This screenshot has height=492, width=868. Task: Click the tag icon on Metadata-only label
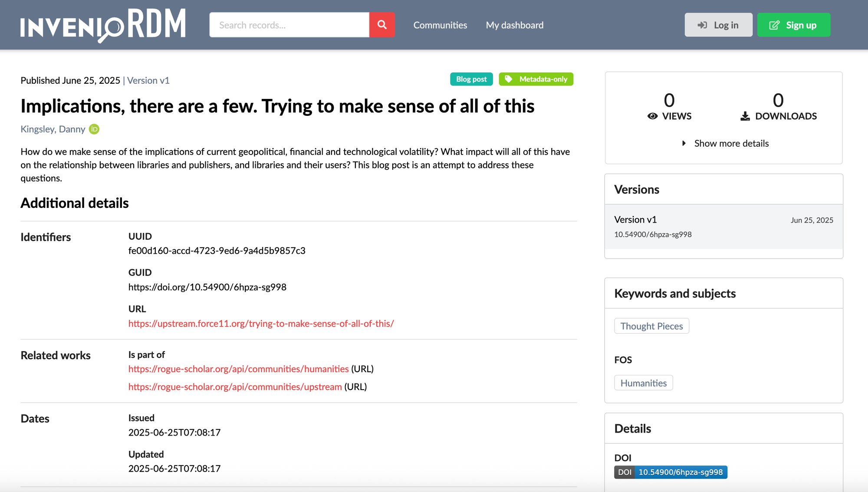point(509,79)
